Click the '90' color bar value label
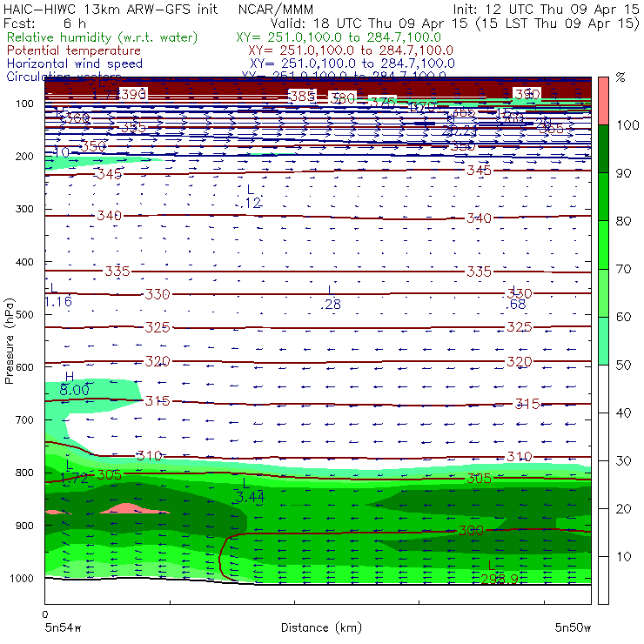Screen dimensions: 644x644 tap(623, 173)
